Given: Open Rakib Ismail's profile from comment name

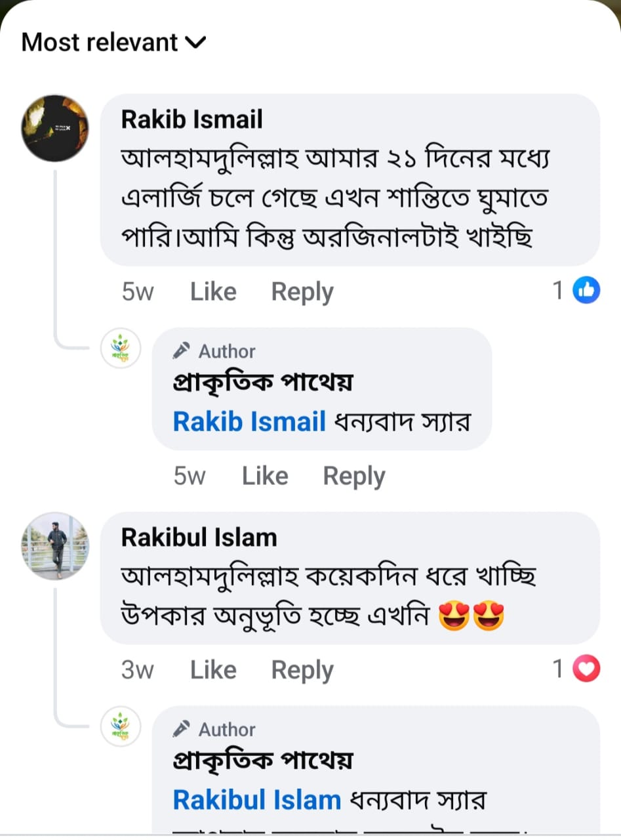Looking at the screenshot, I should pos(191,119).
